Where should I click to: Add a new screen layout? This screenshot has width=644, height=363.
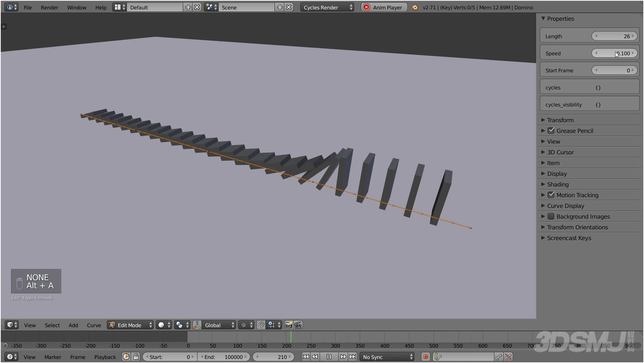pyautogui.click(x=188, y=7)
